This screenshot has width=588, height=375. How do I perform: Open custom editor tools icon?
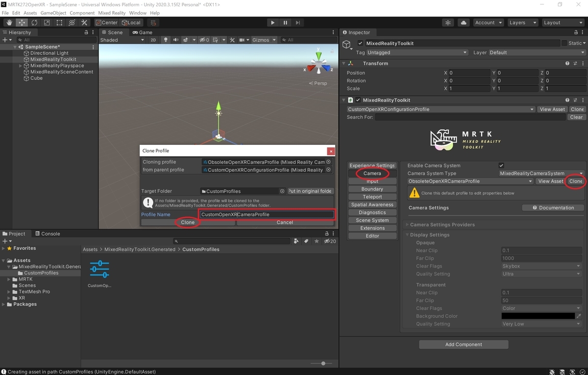pyautogui.click(x=84, y=23)
